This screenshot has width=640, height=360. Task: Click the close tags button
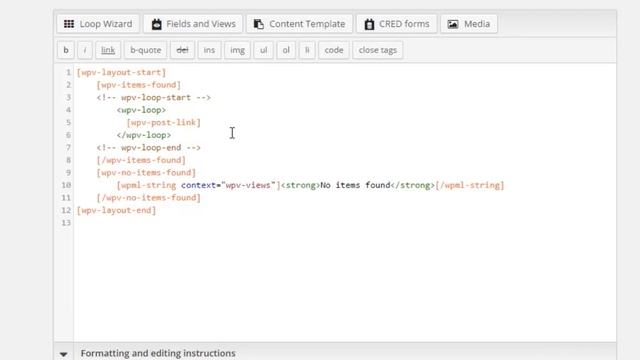pos(378,50)
